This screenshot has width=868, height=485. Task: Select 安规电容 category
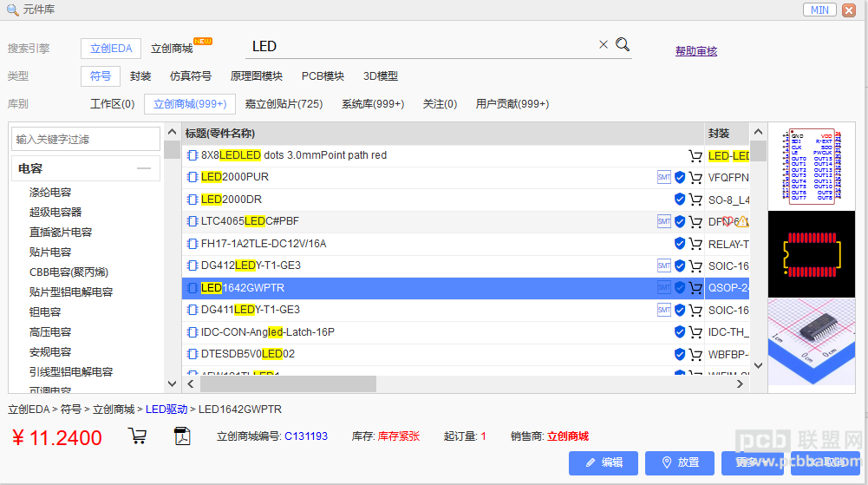coord(50,352)
